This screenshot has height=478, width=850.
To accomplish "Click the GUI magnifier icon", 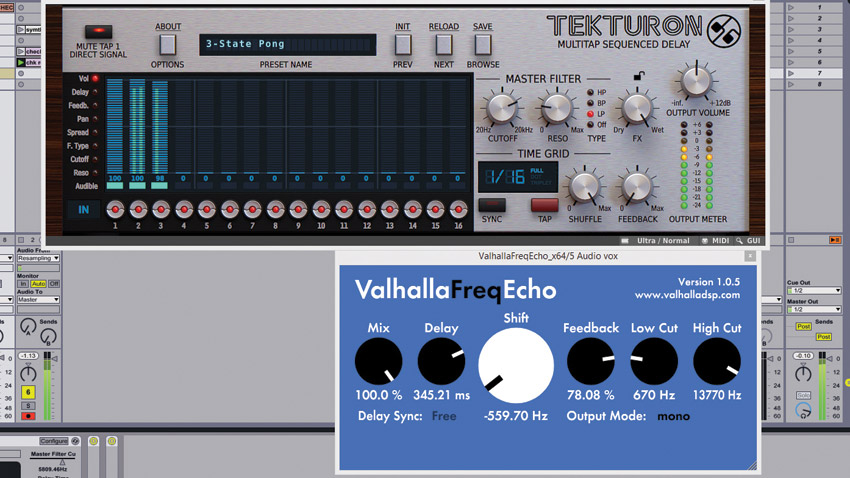I will (739, 241).
